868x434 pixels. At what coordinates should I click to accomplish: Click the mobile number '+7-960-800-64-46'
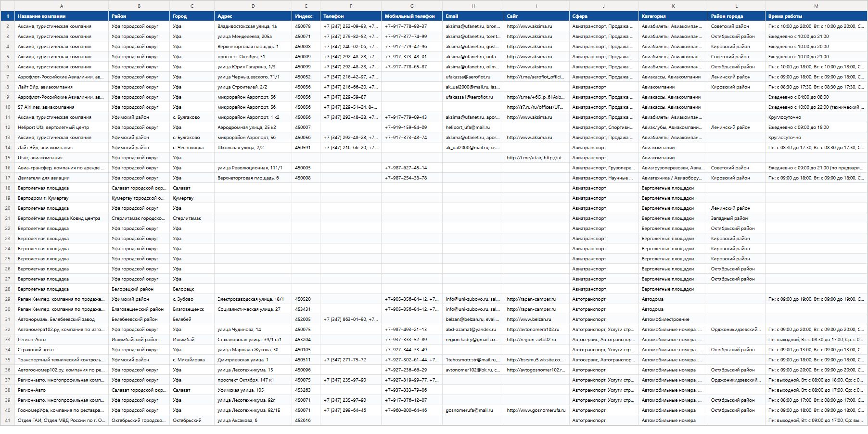(412, 410)
